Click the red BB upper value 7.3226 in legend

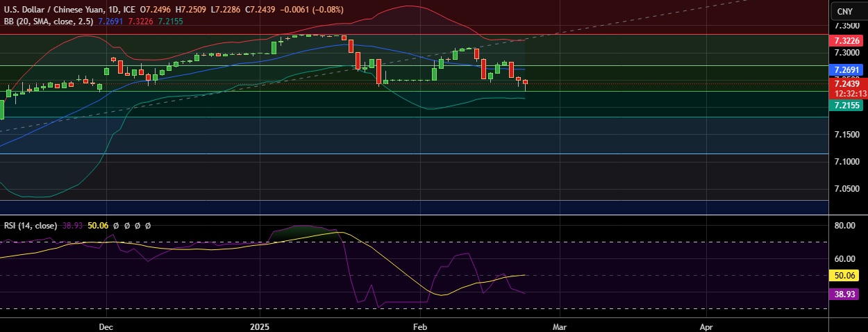point(140,22)
